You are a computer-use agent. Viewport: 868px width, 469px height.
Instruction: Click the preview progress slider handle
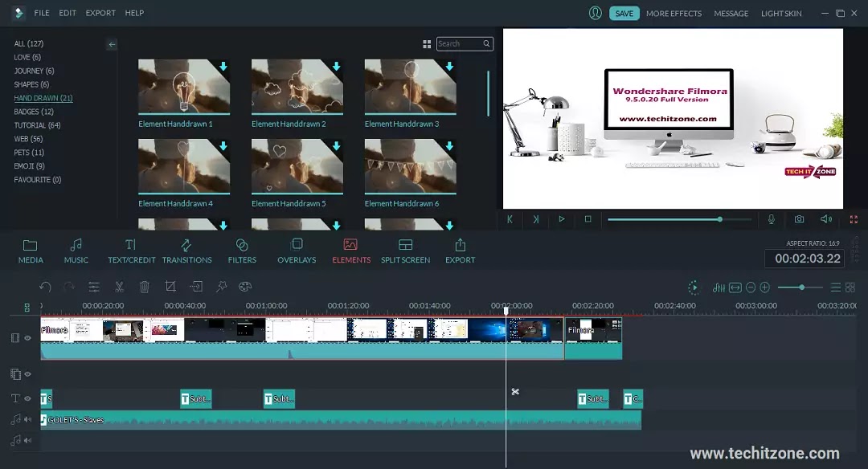tap(719, 219)
